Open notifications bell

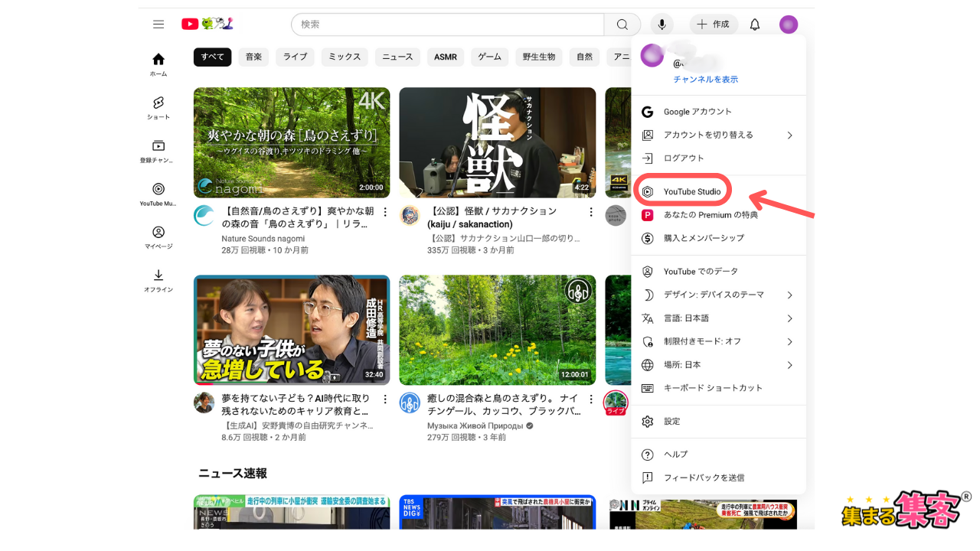(x=755, y=24)
